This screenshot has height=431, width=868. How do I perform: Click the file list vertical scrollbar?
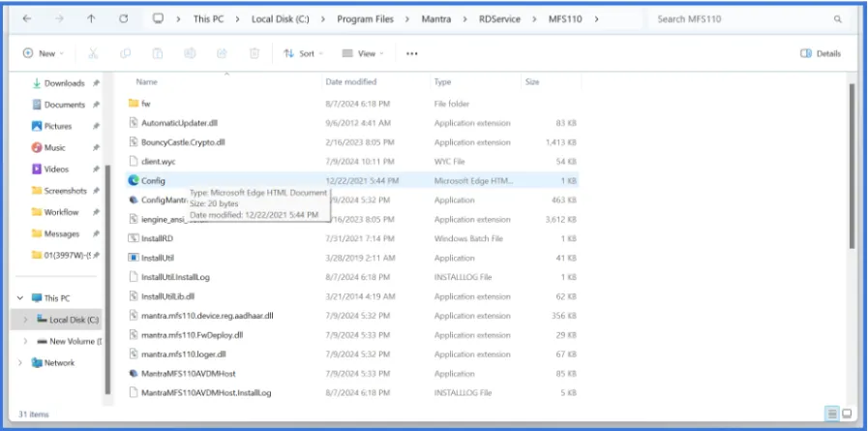[852, 167]
